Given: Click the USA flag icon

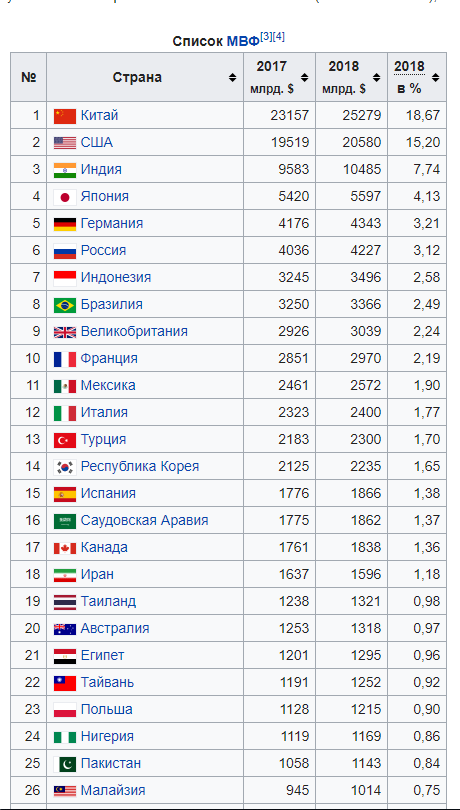Looking at the screenshot, I should 65,143.
